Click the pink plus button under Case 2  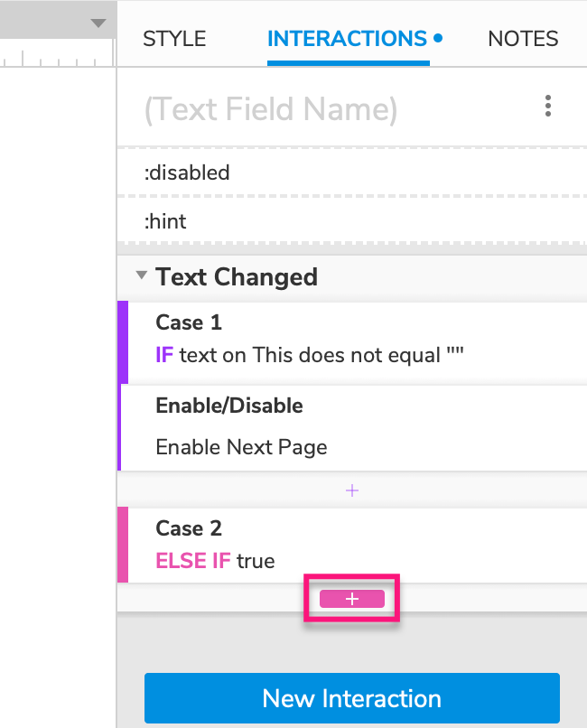[352, 599]
